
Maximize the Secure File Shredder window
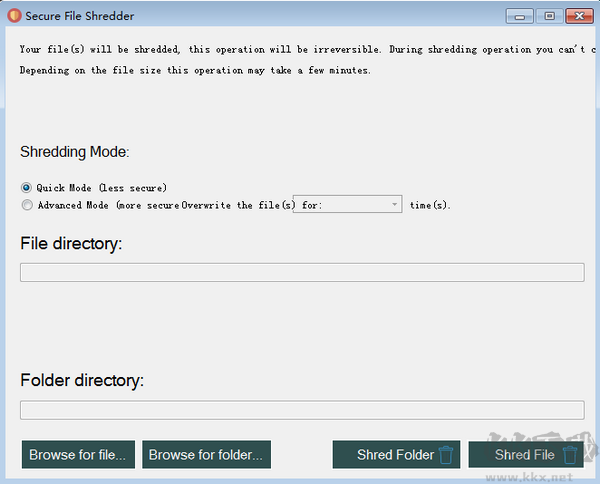(549, 16)
